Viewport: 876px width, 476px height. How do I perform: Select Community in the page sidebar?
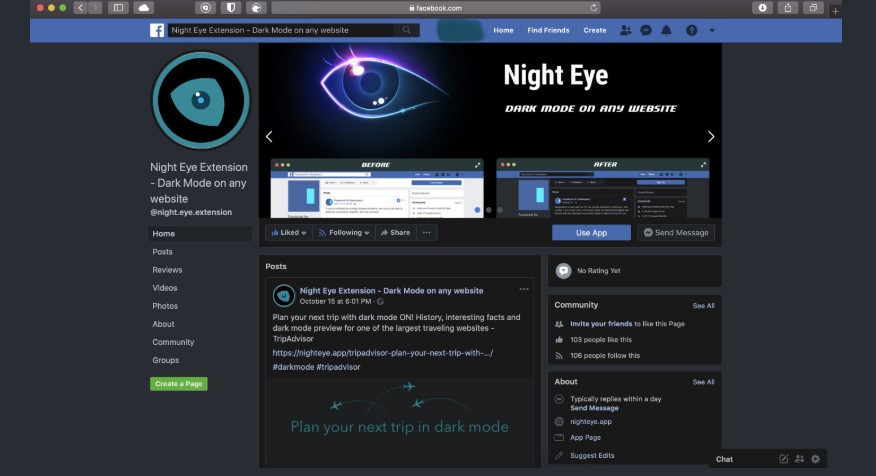pyautogui.click(x=173, y=342)
